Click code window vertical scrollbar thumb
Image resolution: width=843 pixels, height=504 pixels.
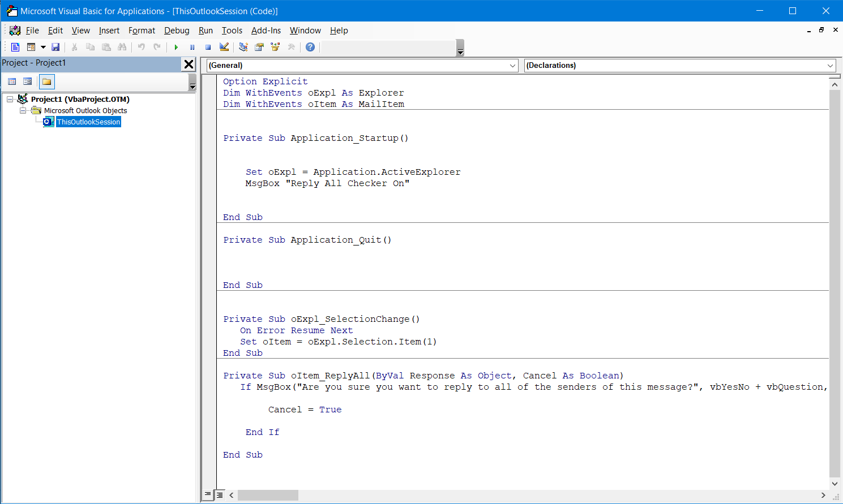pos(835,284)
